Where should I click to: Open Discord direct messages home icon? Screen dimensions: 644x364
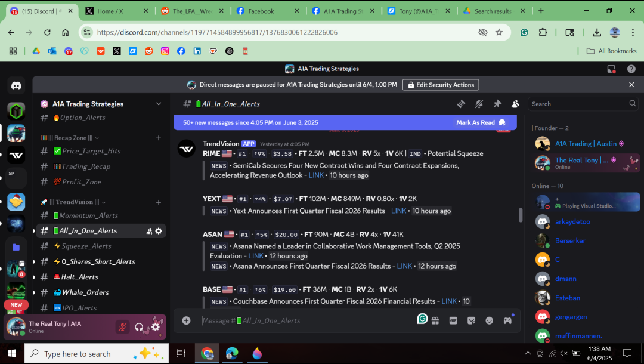pos(16,85)
